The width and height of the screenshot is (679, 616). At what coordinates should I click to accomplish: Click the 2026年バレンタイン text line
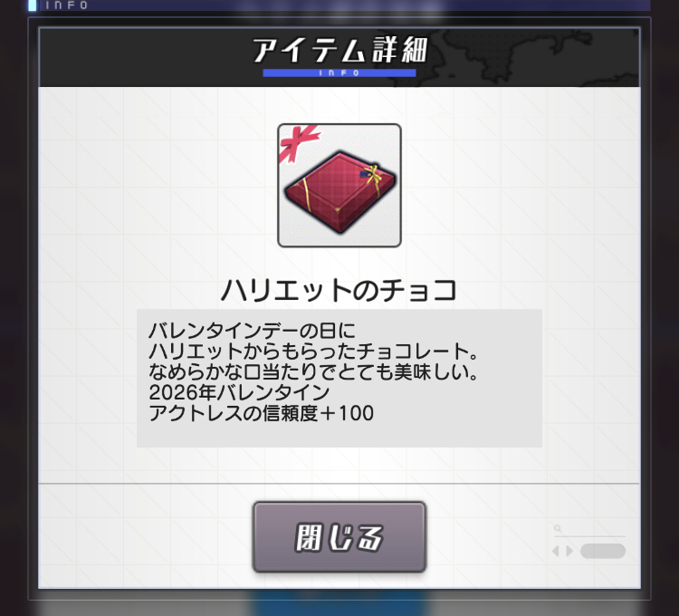[239, 392]
